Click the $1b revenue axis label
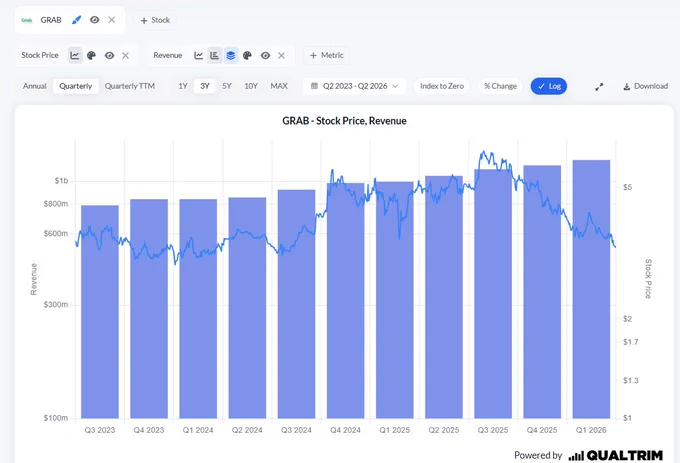The image size is (680, 463). coord(61,181)
